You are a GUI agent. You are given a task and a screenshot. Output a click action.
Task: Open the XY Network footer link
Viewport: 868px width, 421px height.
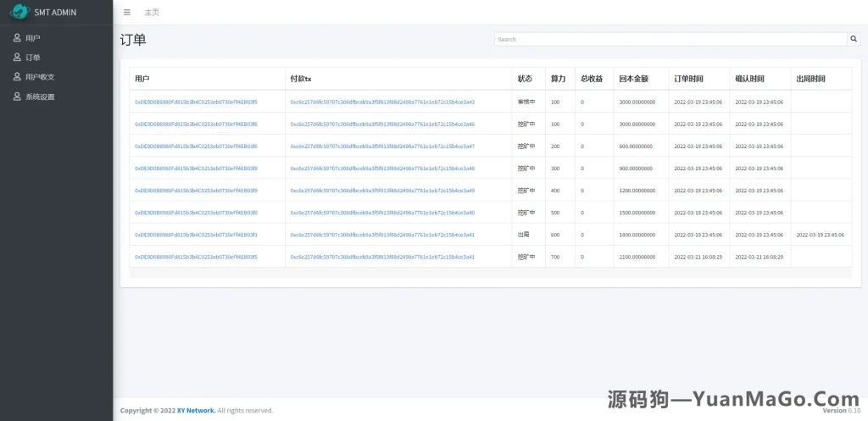point(197,411)
